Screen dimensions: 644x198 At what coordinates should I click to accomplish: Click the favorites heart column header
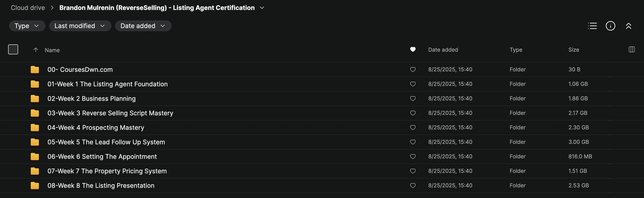click(413, 50)
